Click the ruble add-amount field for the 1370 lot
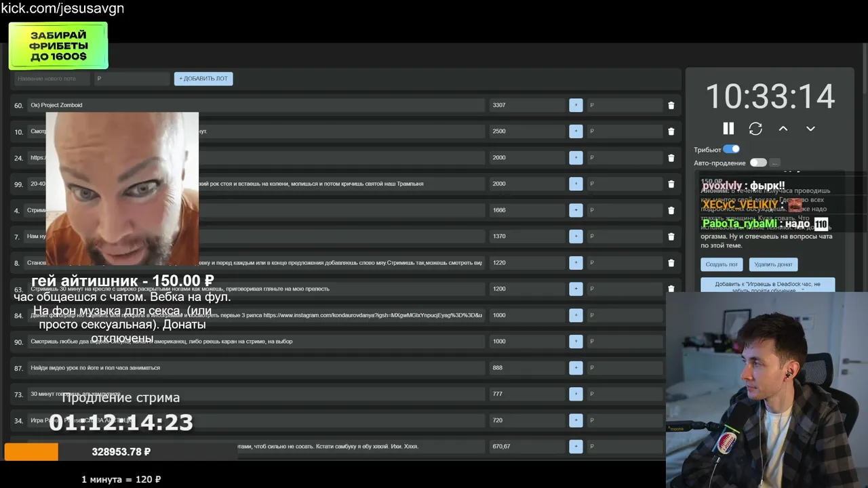The width and height of the screenshot is (868, 488). [x=625, y=237]
